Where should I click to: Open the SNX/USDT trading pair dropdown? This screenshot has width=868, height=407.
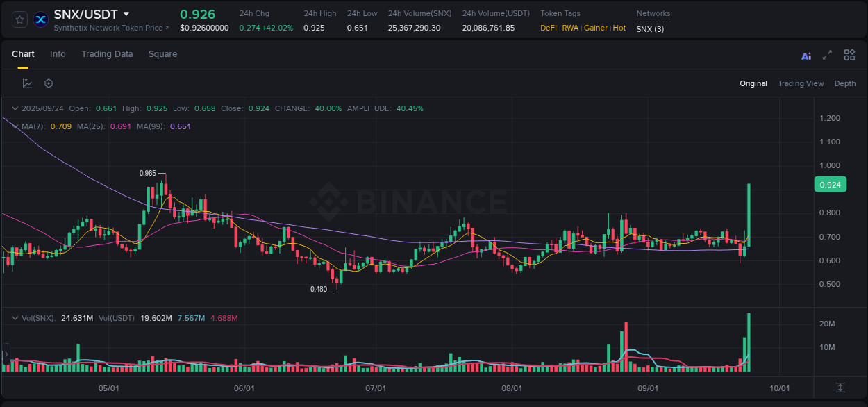coord(126,13)
